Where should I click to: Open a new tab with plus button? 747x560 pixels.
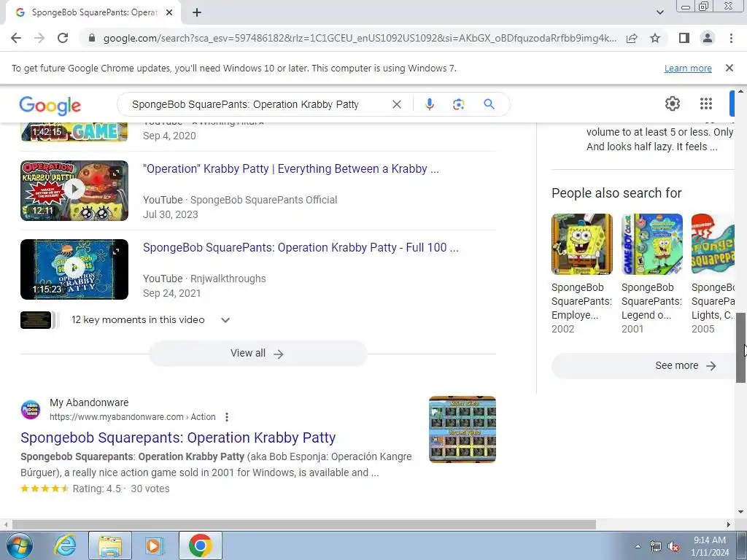tap(197, 13)
